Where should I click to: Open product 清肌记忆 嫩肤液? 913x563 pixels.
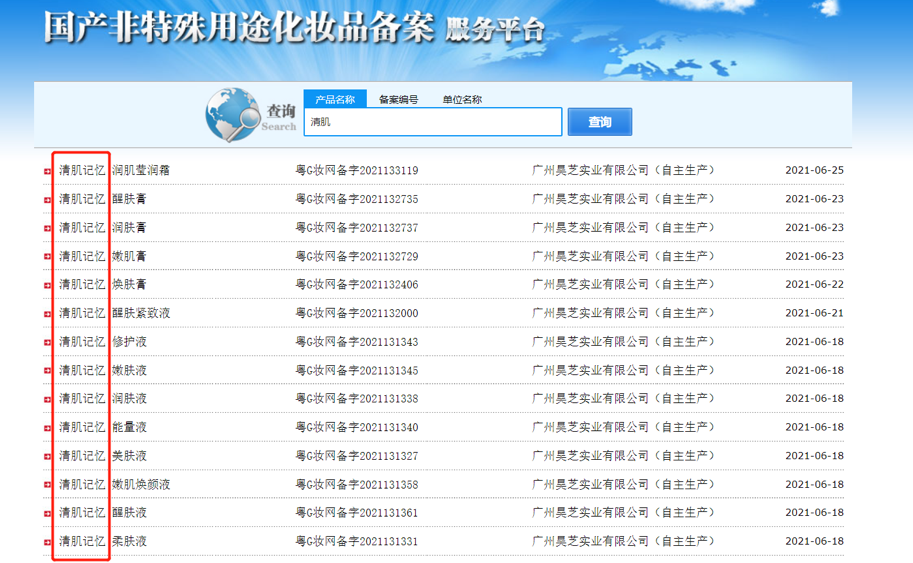pos(102,370)
